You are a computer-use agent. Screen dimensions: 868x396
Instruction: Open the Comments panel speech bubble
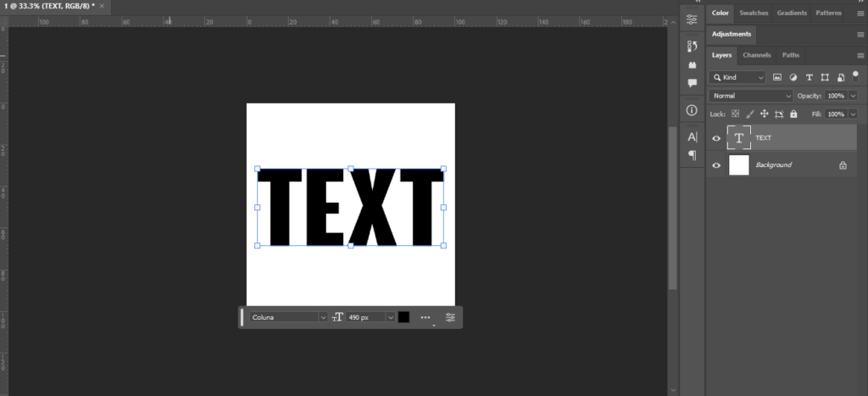pyautogui.click(x=693, y=83)
